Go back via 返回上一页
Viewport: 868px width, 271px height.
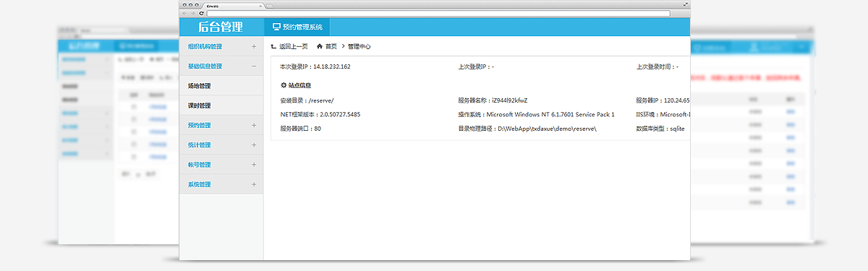[x=289, y=46]
